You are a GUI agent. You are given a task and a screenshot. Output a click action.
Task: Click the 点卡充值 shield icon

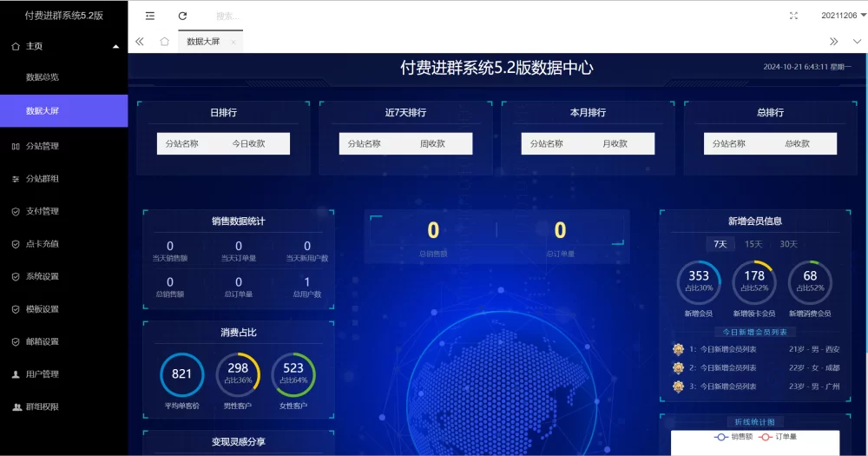click(x=16, y=244)
